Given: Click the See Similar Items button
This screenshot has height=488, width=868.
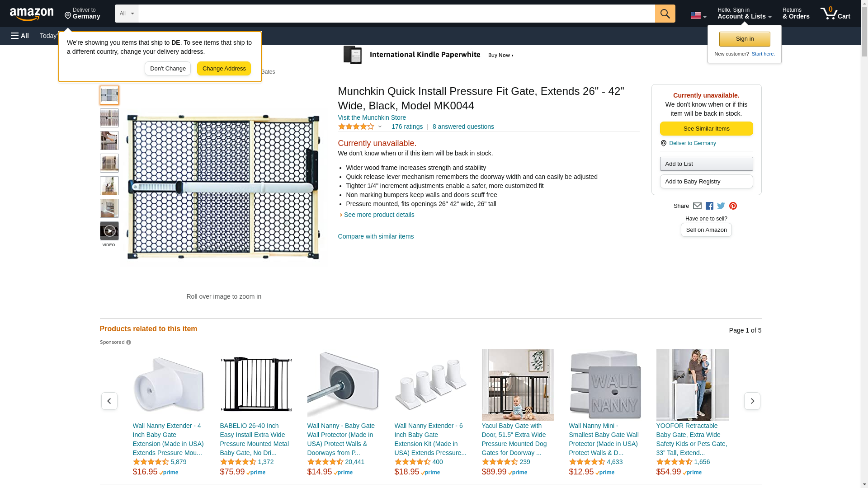Looking at the screenshot, I should click(x=706, y=129).
